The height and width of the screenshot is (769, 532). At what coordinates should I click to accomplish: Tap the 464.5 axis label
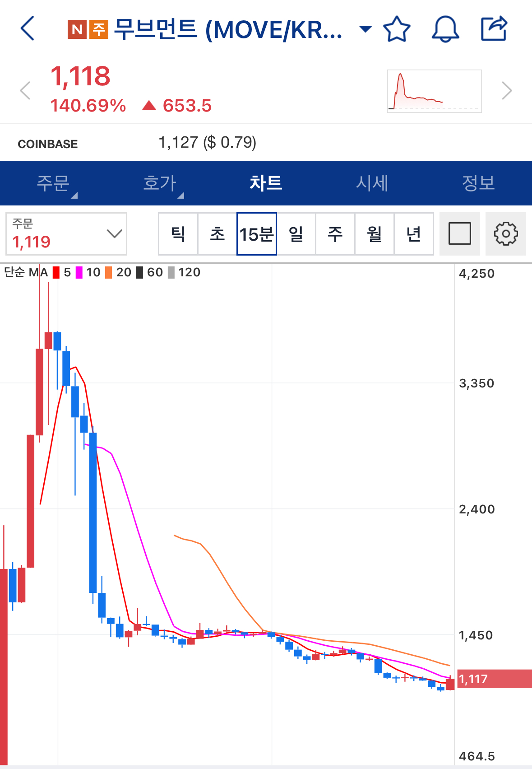476,756
